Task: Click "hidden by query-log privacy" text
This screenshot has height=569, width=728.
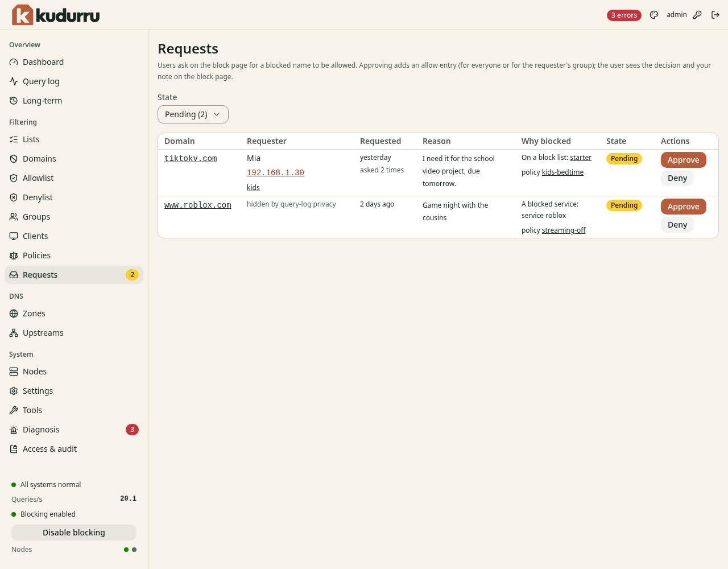Action: (291, 204)
